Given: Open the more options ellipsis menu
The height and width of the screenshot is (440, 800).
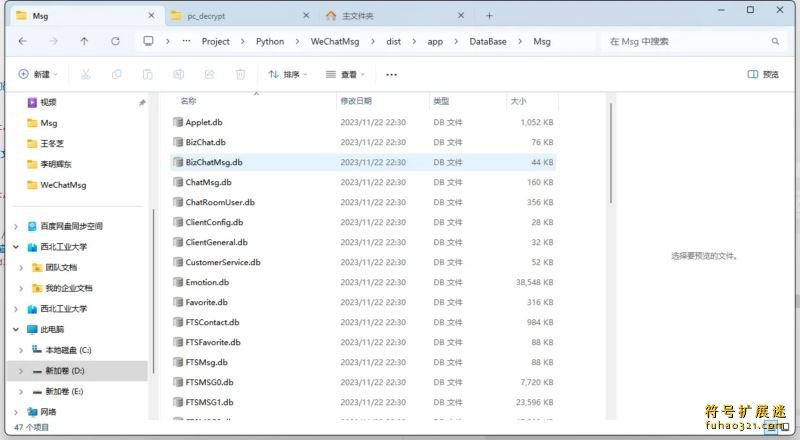Looking at the screenshot, I should click(x=391, y=75).
